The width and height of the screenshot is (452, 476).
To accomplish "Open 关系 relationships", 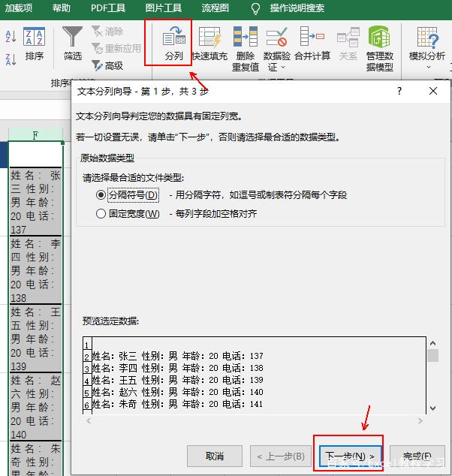I will [348, 43].
